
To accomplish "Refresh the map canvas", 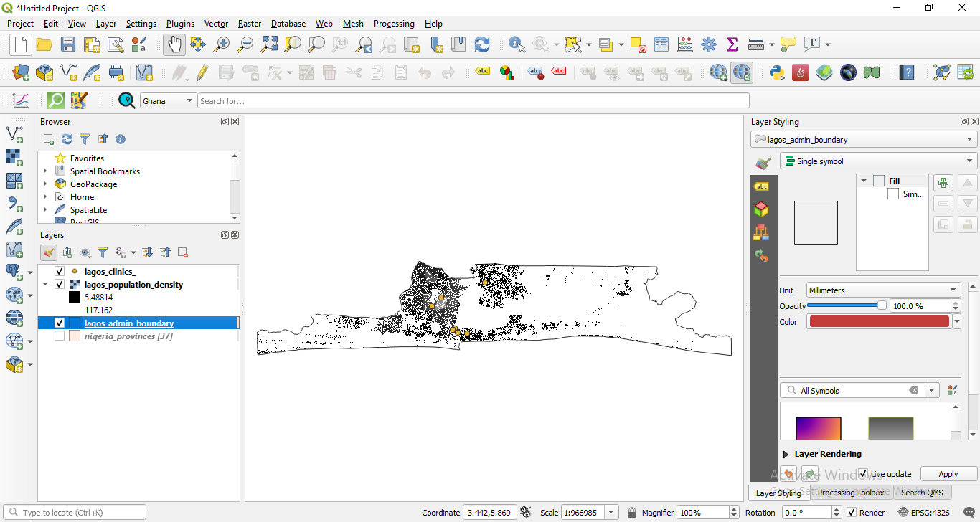I will pyautogui.click(x=482, y=44).
